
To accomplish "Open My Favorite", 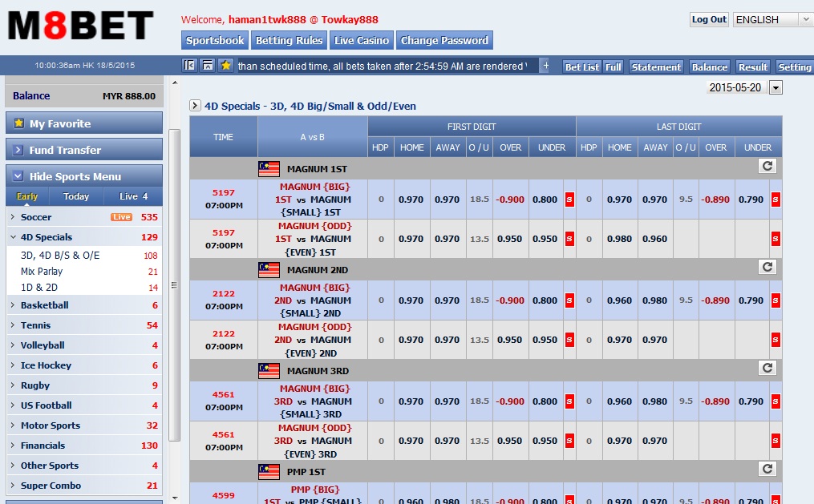I will pyautogui.click(x=84, y=123).
